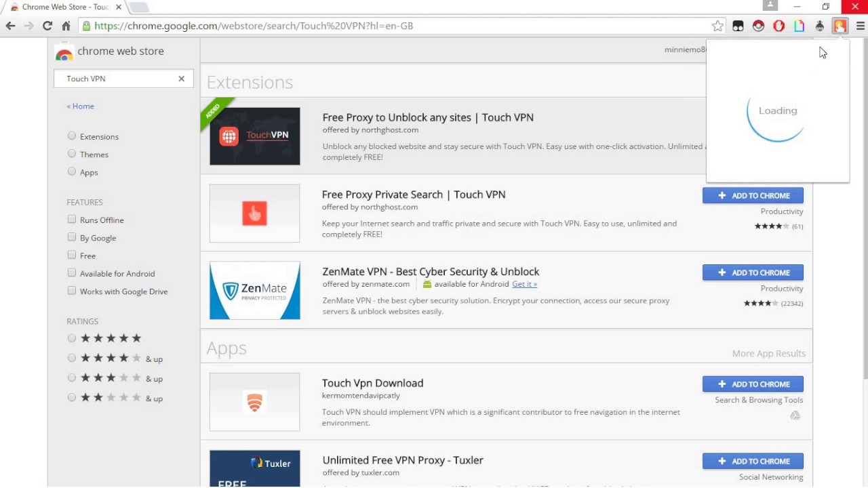This screenshot has height=488, width=868.
Task: Open the Free Proxy Private Search thumbnail
Action: tap(254, 213)
